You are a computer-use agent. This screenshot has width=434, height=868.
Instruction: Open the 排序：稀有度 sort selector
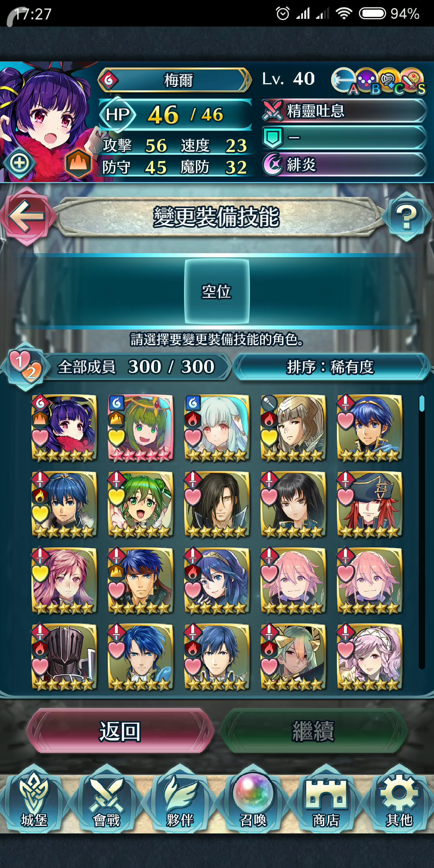click(331, 366)
